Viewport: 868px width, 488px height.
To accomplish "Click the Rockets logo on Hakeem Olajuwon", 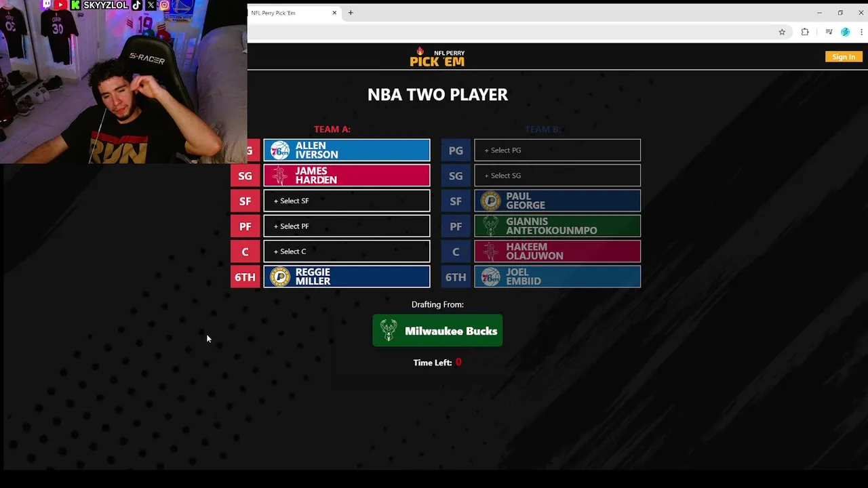I will (490, 251).
